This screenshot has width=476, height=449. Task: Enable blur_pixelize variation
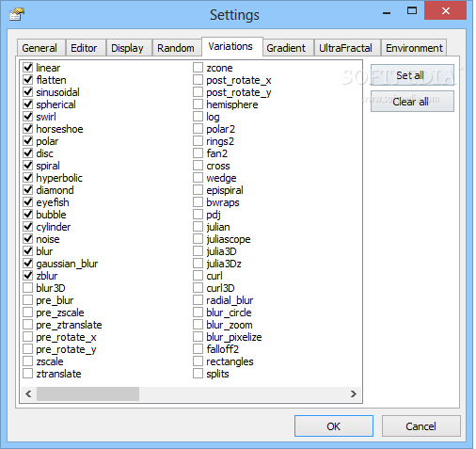198,336
